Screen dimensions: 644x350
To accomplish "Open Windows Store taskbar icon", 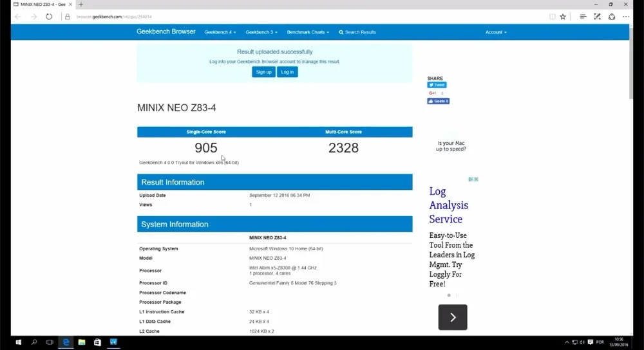I will click(97, 342).
